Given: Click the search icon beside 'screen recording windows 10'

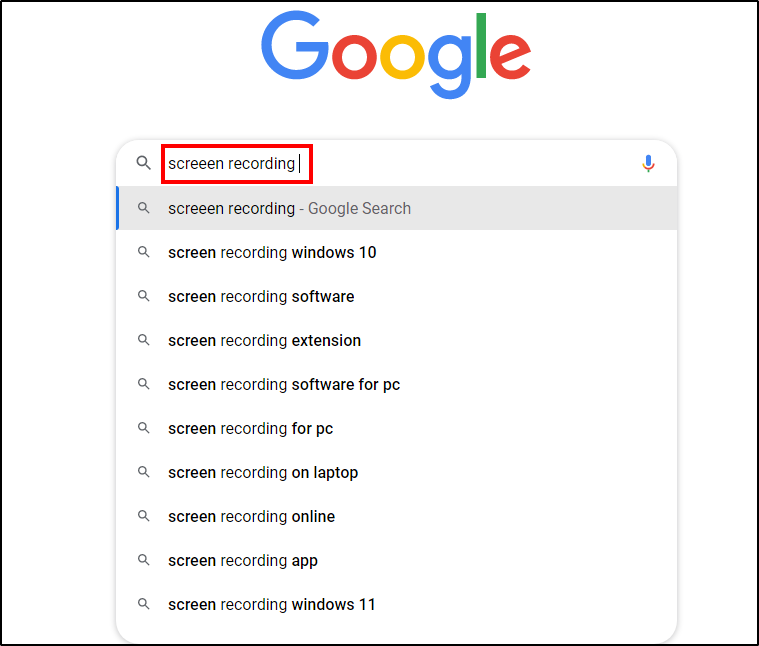Looking at the screenshot, I should point(144,253).
